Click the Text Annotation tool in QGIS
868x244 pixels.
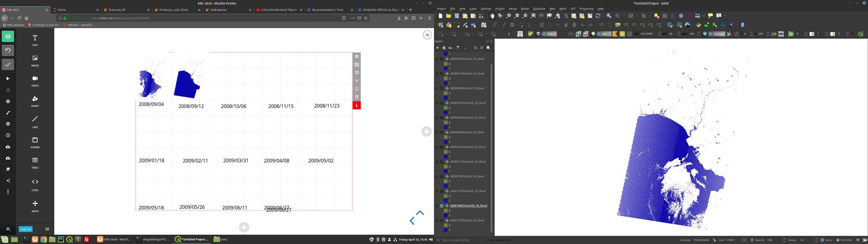[x=719, y=16]
